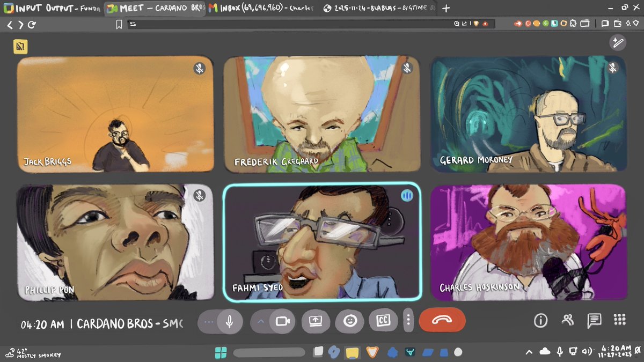Refresh the current page
644x362 pixels.
tap(32, 24)
